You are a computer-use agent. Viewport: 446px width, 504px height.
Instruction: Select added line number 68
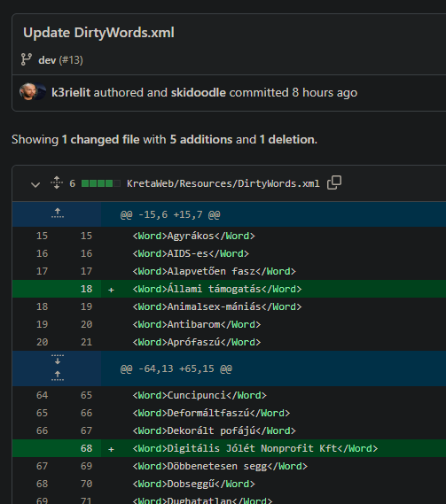coord(86,448)
